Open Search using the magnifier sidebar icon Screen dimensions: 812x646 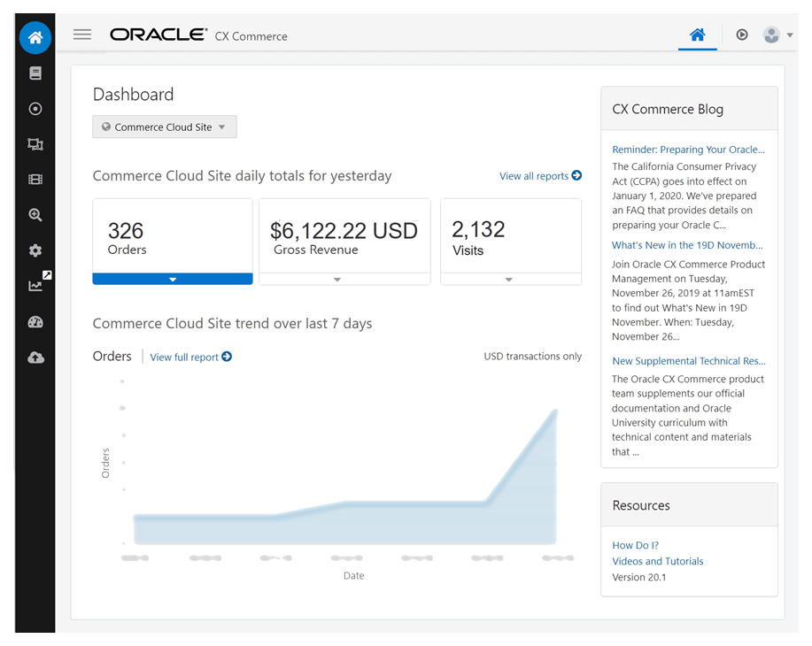tap(35, 214)
